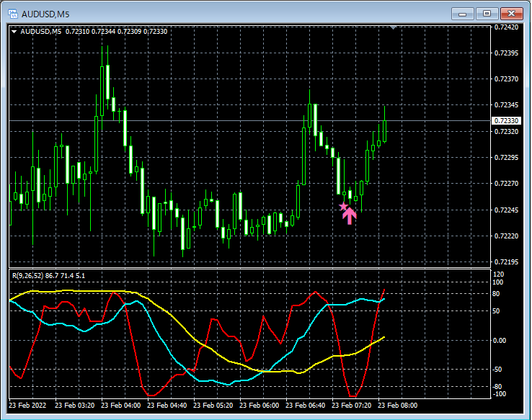The height and width of the screenshot is (420, 532).
Task: Click the 23 Feb 2022 time label
Action: (x=27, y=406)
